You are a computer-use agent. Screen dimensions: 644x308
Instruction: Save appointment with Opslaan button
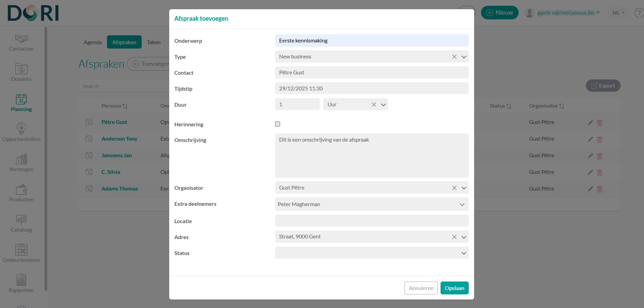[x=454, y=288]
